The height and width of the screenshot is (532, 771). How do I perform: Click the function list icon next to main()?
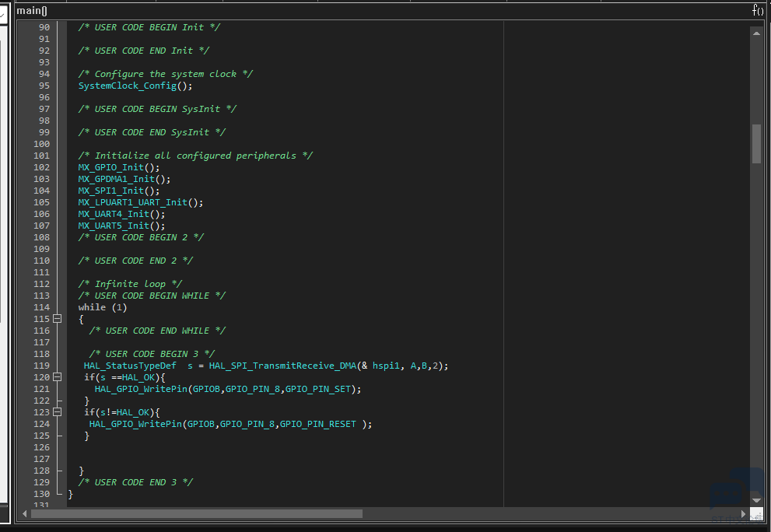pos(758,10)
